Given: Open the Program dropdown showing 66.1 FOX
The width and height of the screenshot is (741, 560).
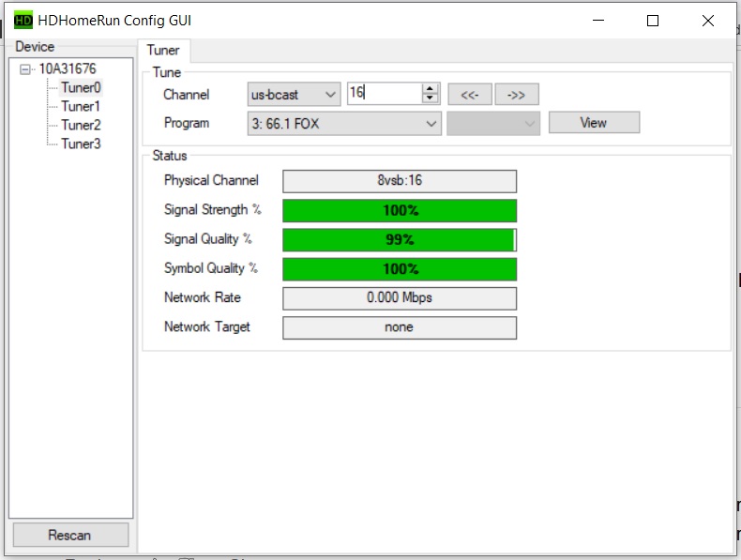Looking at the screenshot, I should point(344,123).
